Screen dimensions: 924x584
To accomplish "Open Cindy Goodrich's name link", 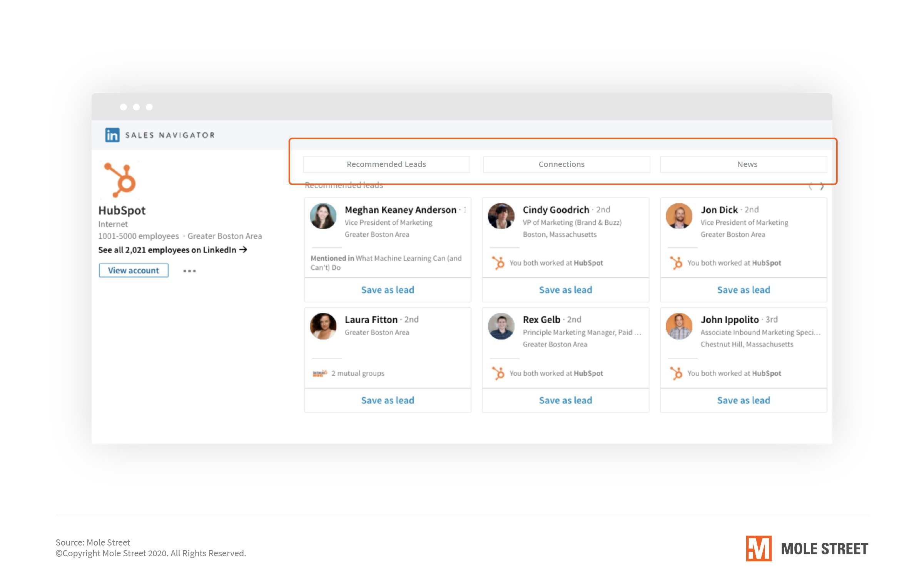I will pyautogui.click(x=556, y=210).
